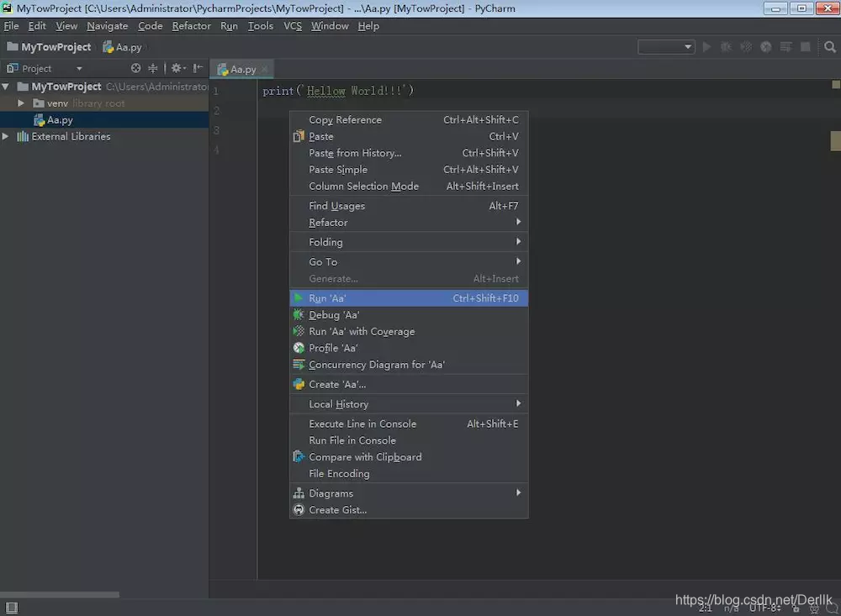Expand External Libraries node
The image size is (841, 616).
point(5,136)
